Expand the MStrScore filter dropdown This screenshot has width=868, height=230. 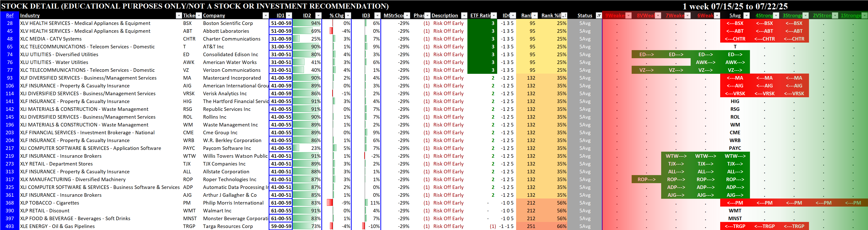(407, 15)
